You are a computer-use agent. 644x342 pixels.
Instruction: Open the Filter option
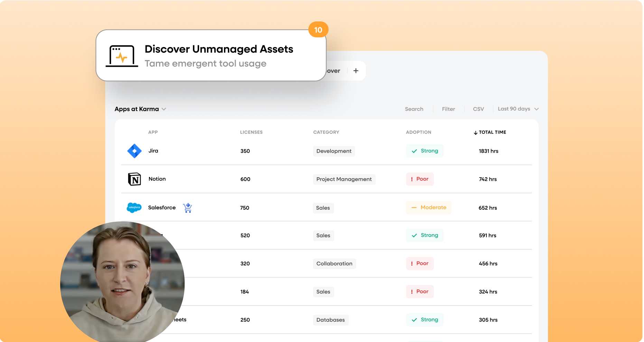tap(448, 109)
